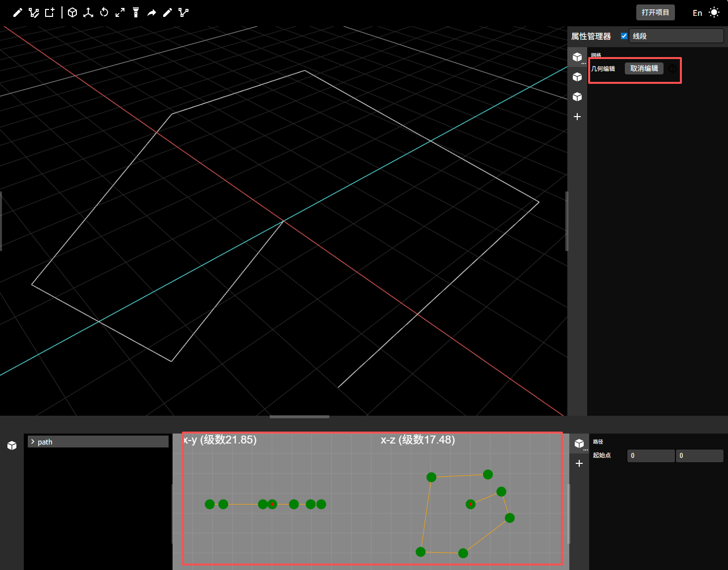Activate the node graph edit tool with pencil
Screen dimensions: 728x570
(x=34, y=12)
